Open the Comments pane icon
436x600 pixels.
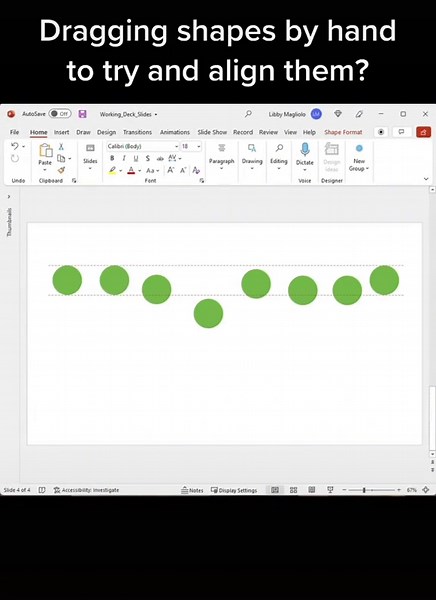[402, 132]
